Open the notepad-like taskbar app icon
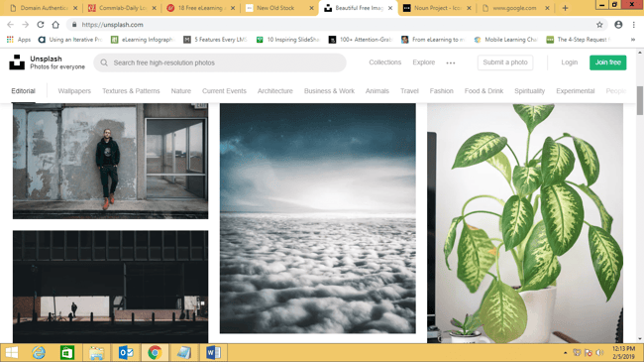The width and height of the screenshot is (644, 362). (x=184, y=352)
